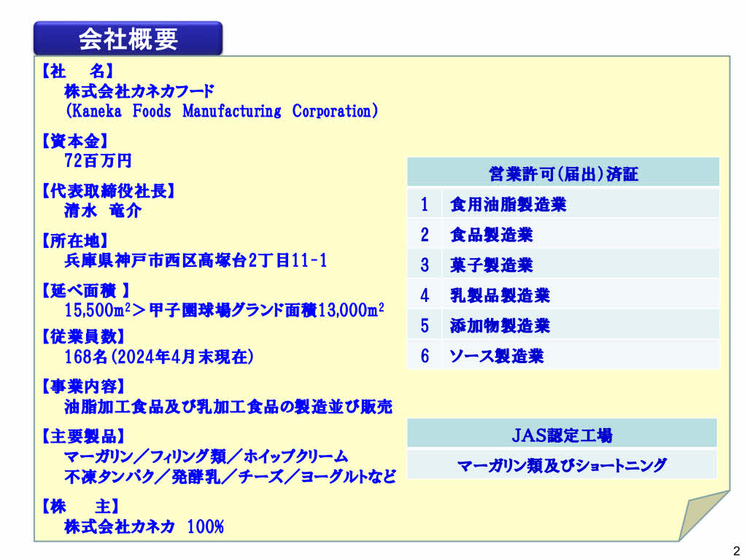747x560 pixels.
Task: Click the JAS認定工場 header
Action: [x=562, y=435]
